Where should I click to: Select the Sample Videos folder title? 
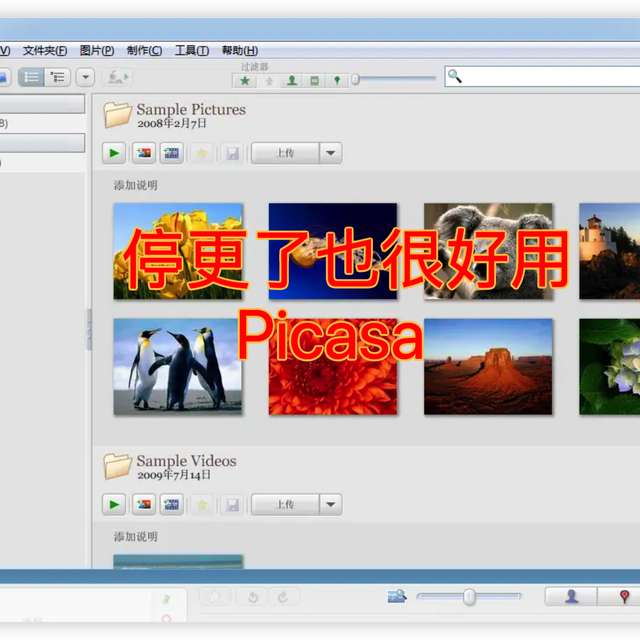click(x=186, y=461)
